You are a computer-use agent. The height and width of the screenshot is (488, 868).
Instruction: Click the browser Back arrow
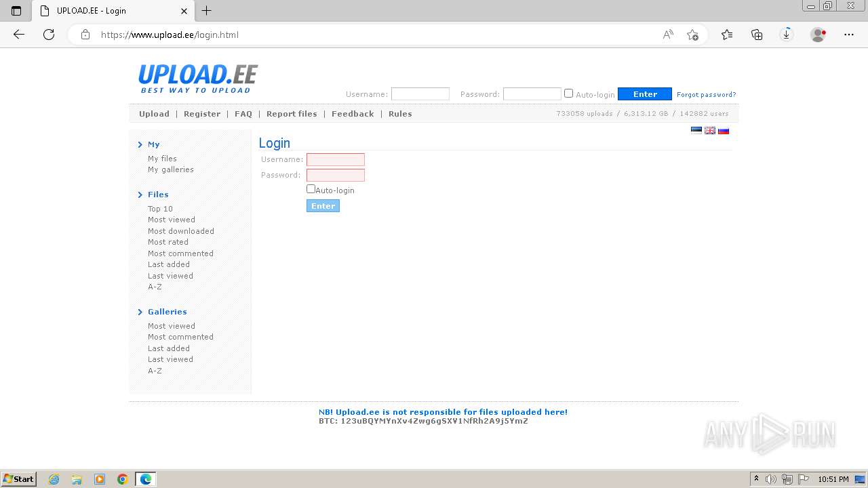pos(19,35)
